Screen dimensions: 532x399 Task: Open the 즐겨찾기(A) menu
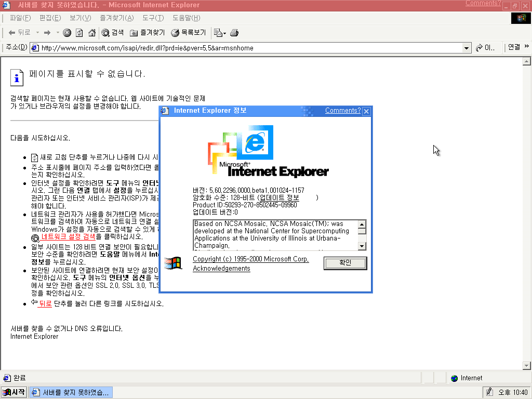coord(117,18)
